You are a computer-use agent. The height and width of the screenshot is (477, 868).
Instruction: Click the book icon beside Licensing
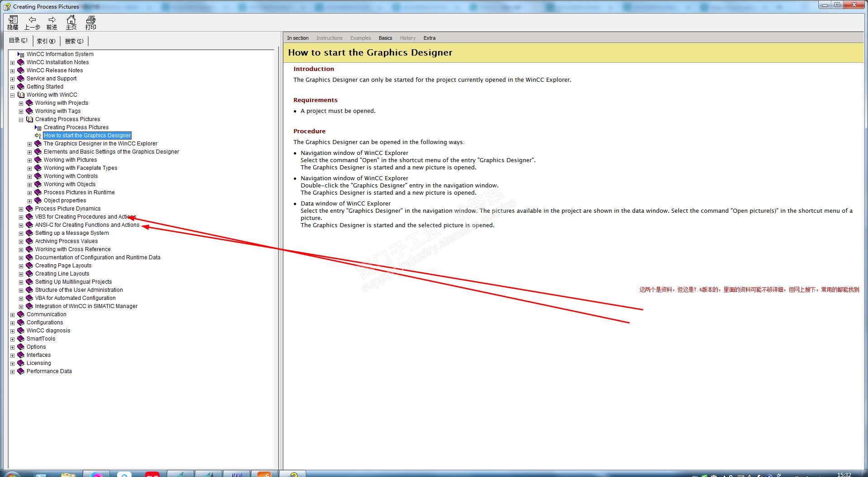coord(21,363)
